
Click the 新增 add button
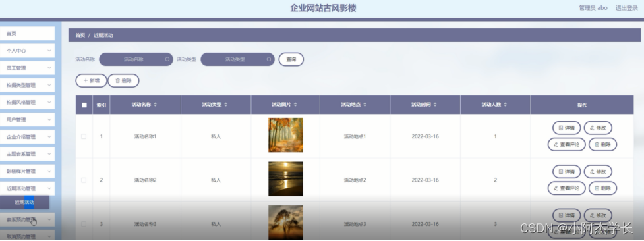pos(91,81)
